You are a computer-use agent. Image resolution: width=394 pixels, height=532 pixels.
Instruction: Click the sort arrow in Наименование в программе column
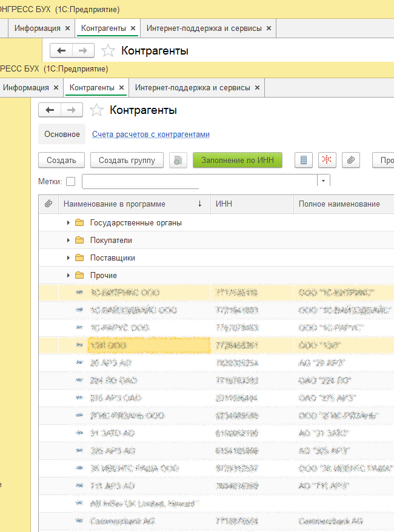(x=200, y=204)
